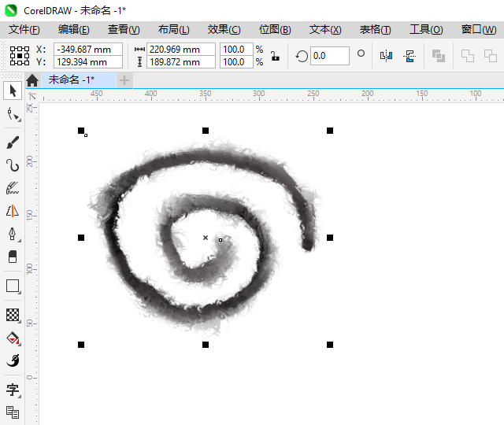This screenshot has height=425, width=504.
Task: Click the height field 189.872 mm
Action: click(x=180, y=62)
